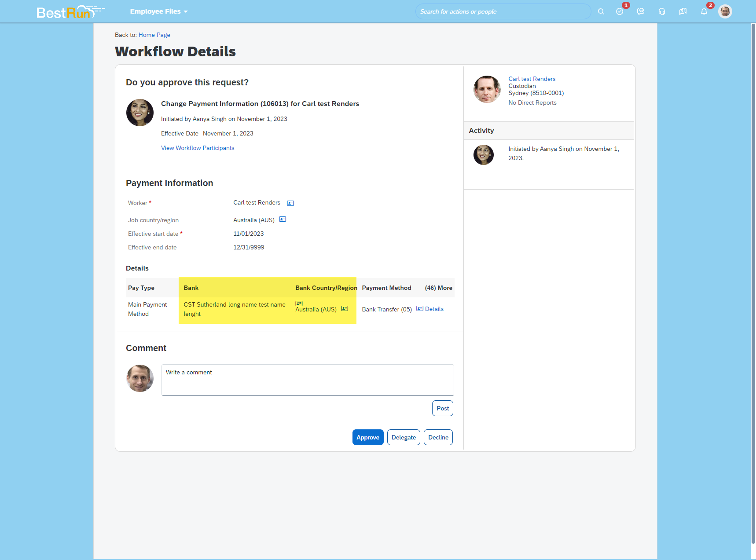The image size is (756, 560).
Task: Expand the (46) More columns header
Action: pos(438,288)
